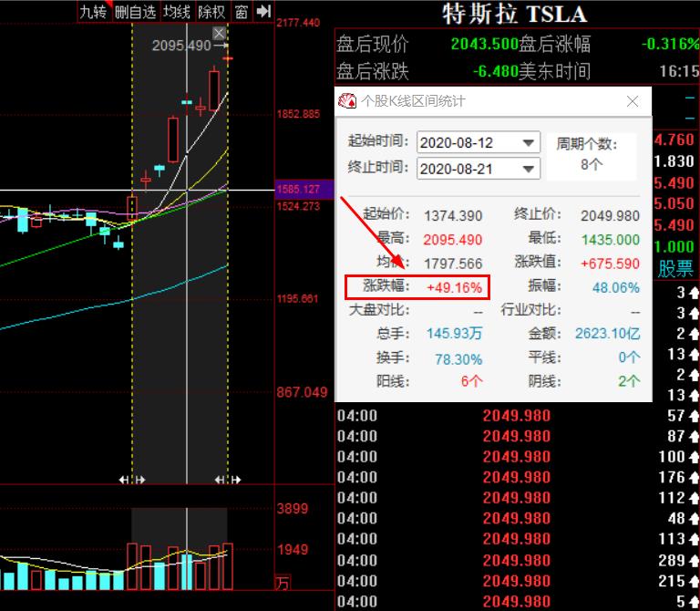Image resolution: width=700 pixels, height=611 pixels.
Task: Click the trade row with volume 87
Action: pyautogui.click(x=518, y=437)
